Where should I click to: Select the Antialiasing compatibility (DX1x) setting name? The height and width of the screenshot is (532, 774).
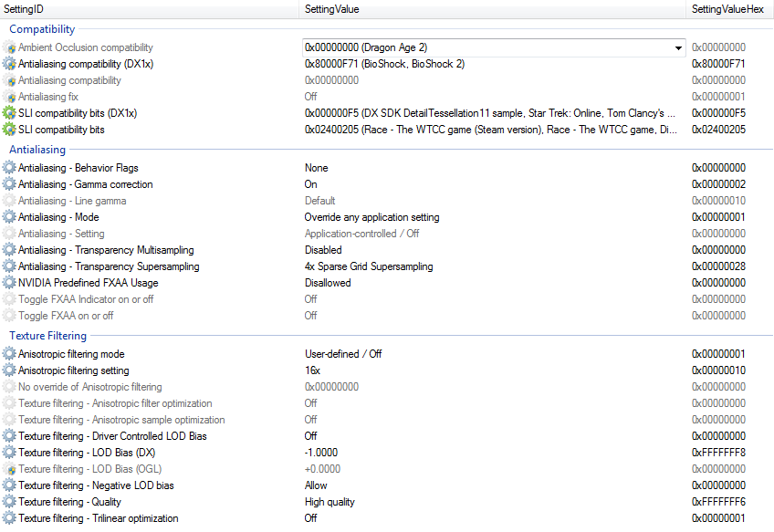[x=86, y=64]
